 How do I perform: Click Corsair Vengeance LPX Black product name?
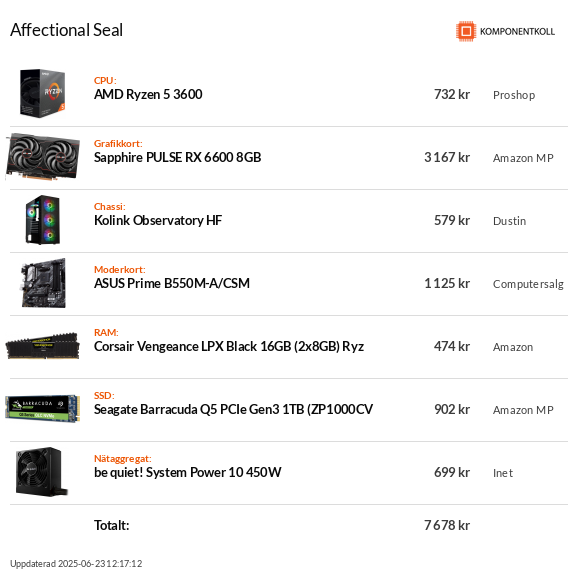(x=229, y=347)
